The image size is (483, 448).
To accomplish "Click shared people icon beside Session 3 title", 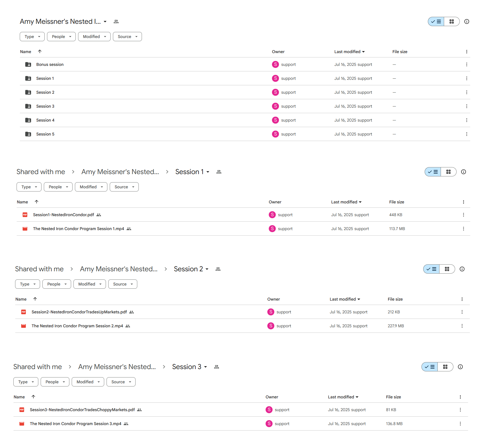I will pyautogui.click(x=216, y=367).
